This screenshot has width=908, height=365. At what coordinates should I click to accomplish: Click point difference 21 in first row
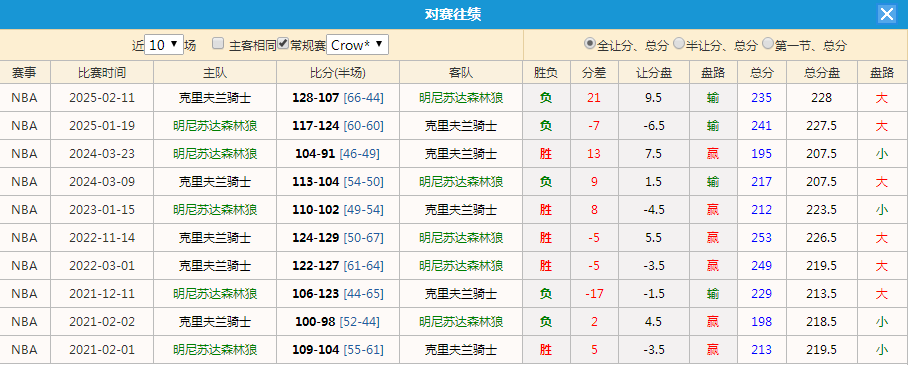[594, 98]
